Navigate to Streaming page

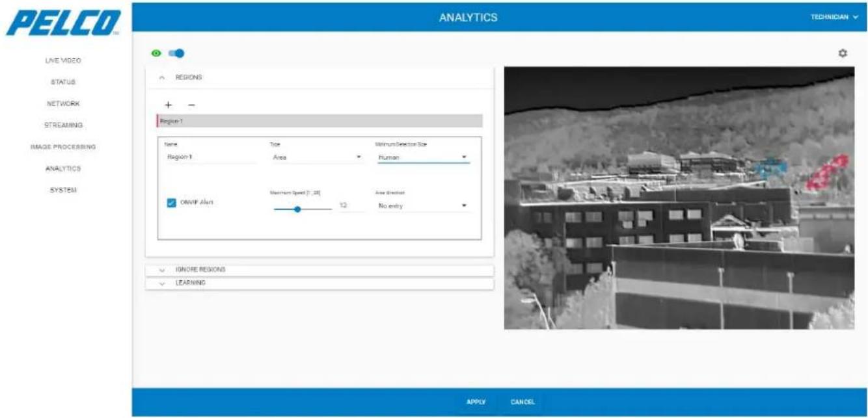click(x=63, y=125)
